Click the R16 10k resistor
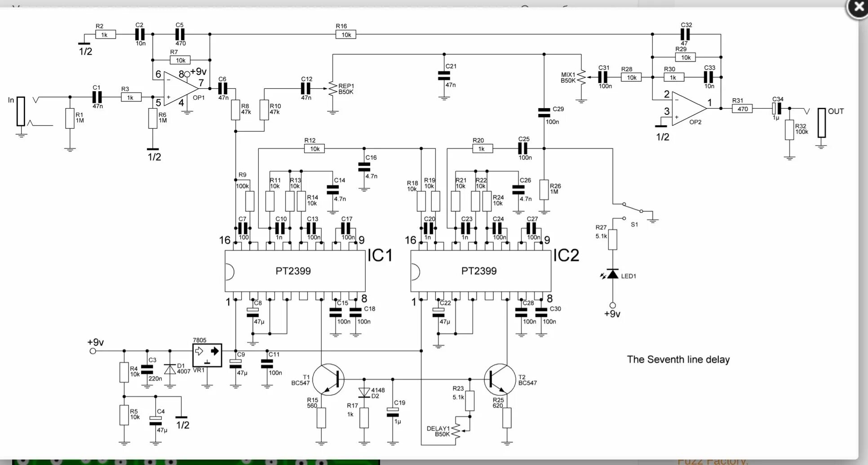 [345, 35]
